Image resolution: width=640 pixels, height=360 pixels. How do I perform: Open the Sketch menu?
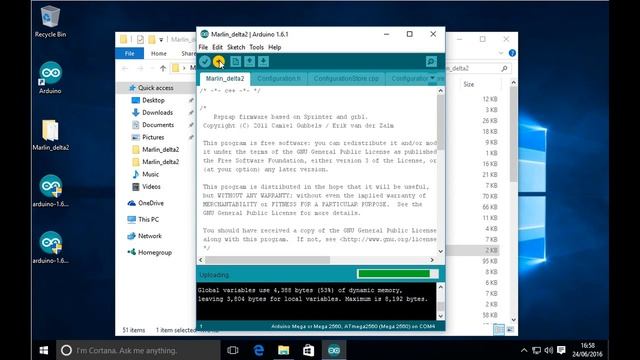point(236,47)
